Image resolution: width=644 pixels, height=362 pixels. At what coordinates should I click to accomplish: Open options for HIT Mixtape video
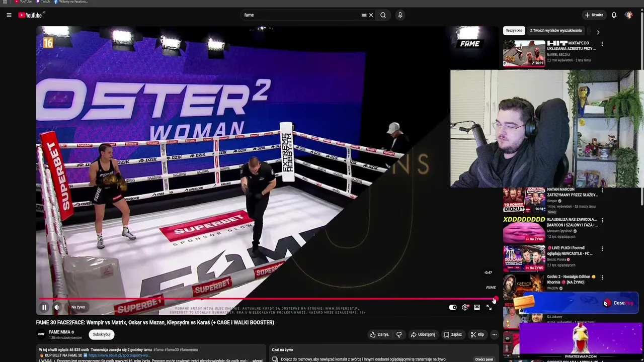pos(602,44)
